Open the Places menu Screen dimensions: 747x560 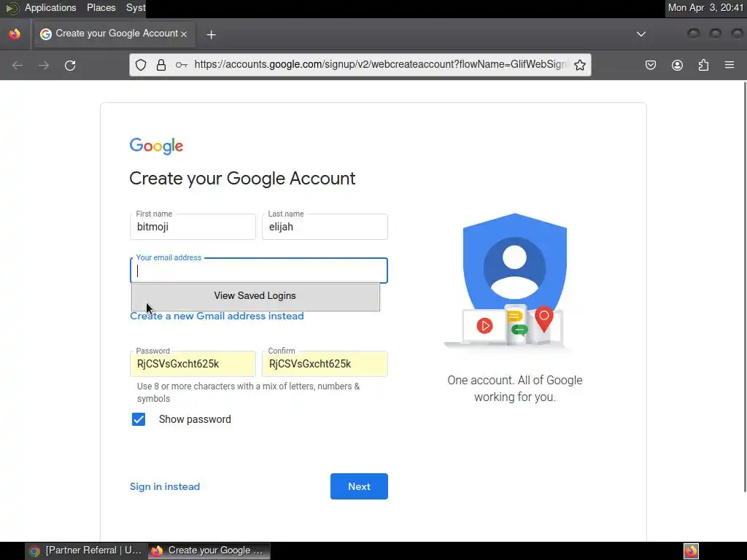101,7
